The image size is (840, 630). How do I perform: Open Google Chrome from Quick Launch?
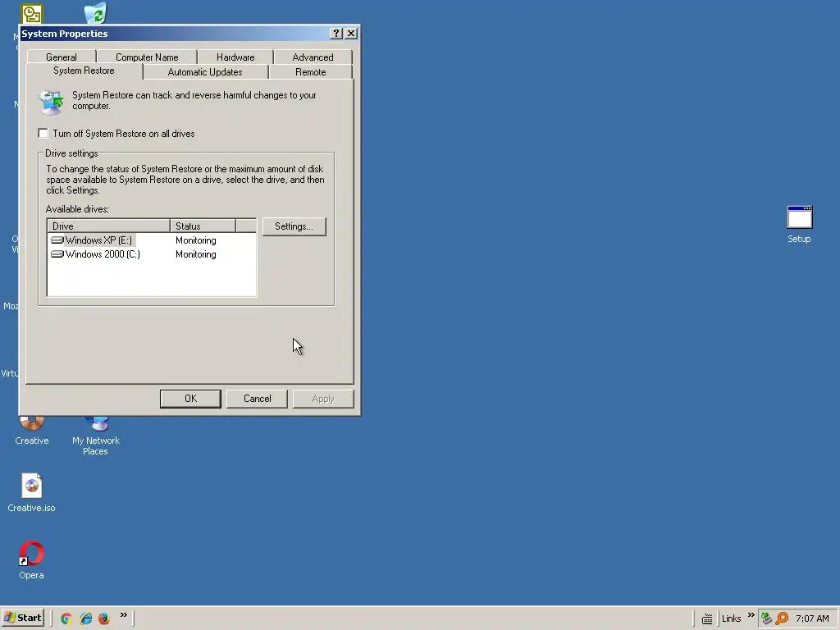click(66, 619)
